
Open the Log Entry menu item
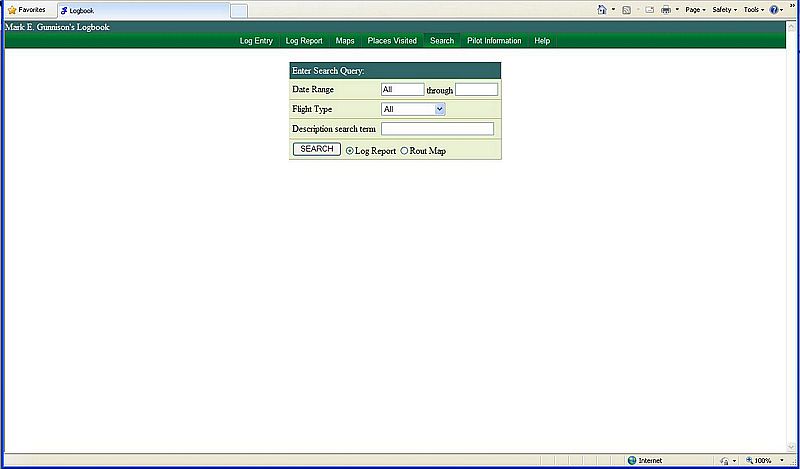point(256,41)
